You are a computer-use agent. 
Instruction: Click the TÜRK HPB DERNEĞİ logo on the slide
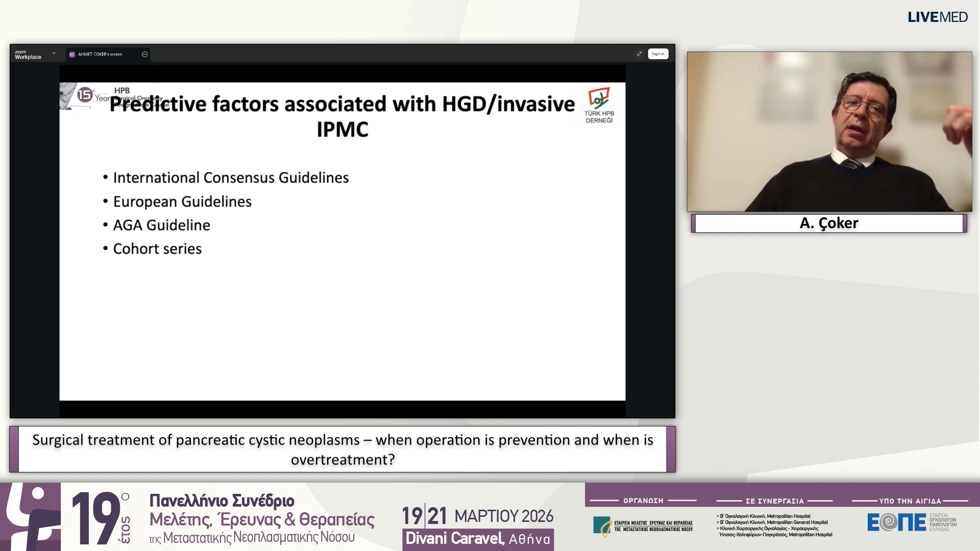pyautogui.click(x=600, y=106)
